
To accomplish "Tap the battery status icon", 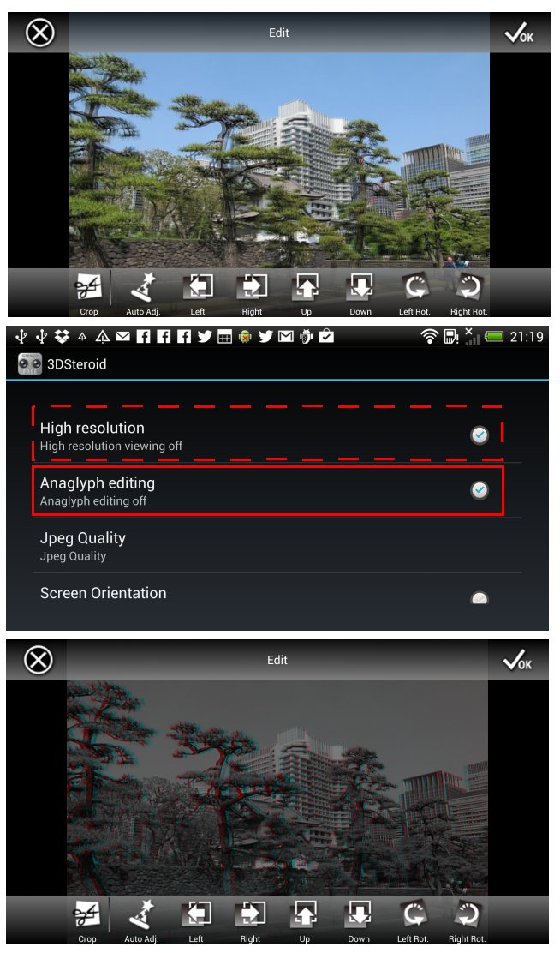I will coord(494,336).
